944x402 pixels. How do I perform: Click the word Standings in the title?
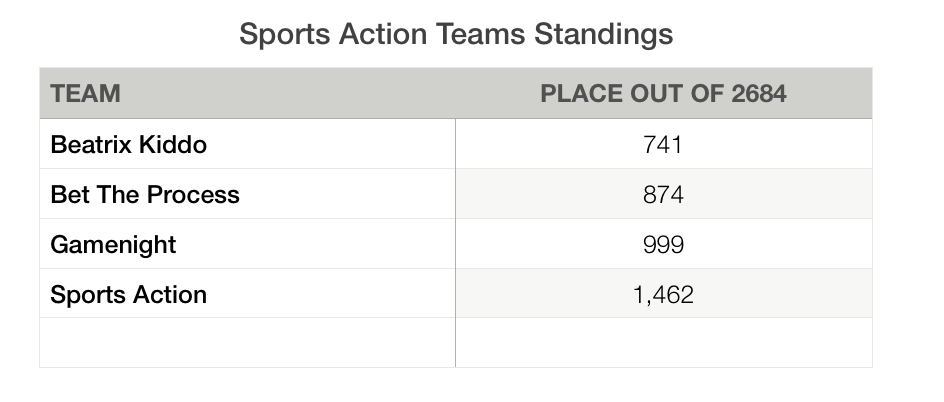pos(604,34)
